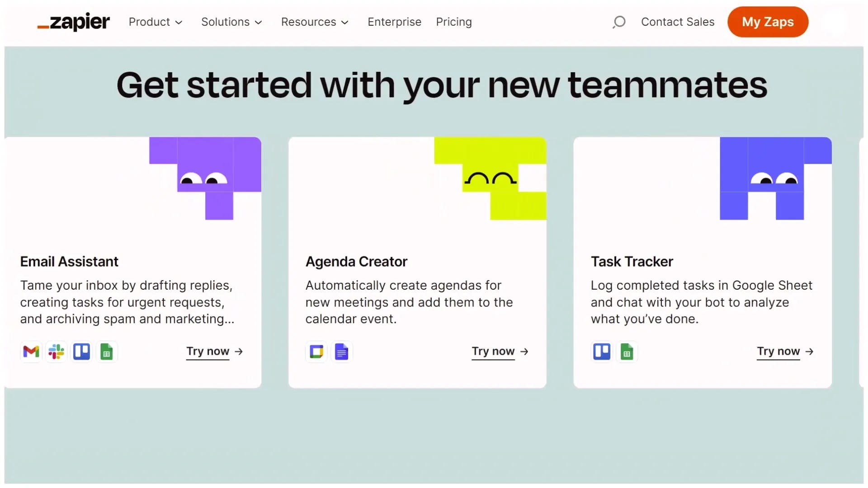Expand the Solutions dropdown menu
This screenshot has width=868, height=488.
click(231, 22)
